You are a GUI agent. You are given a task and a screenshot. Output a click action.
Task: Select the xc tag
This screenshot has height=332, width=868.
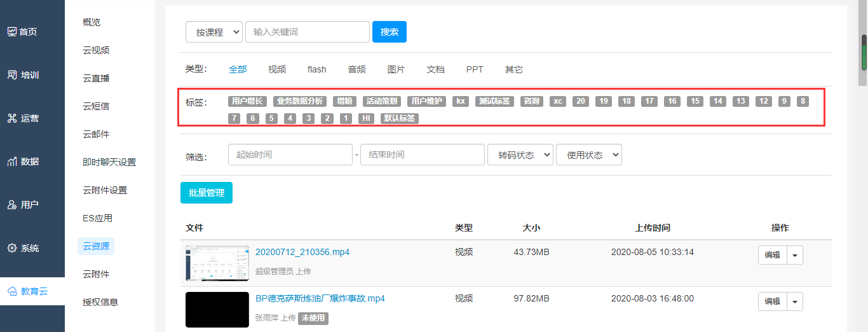[x=558, y=101]
